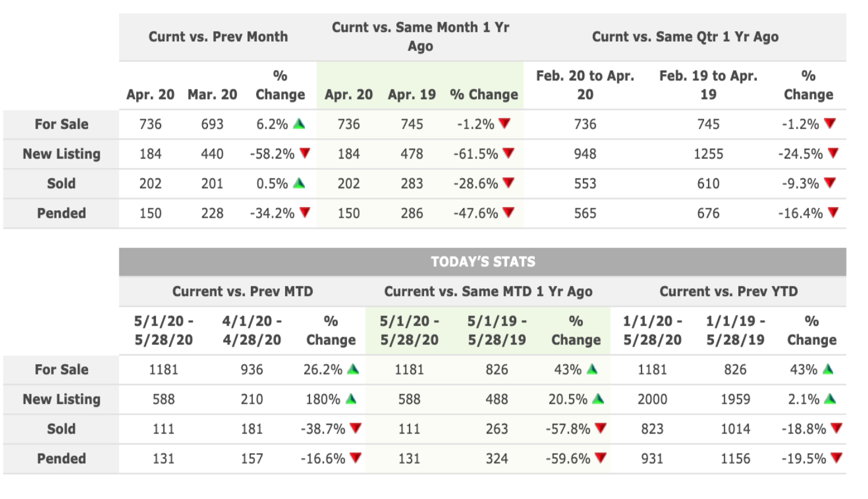Click the TODAY'S STATS header bar
This screenshot has width=868, height=499.
(483, 262)
